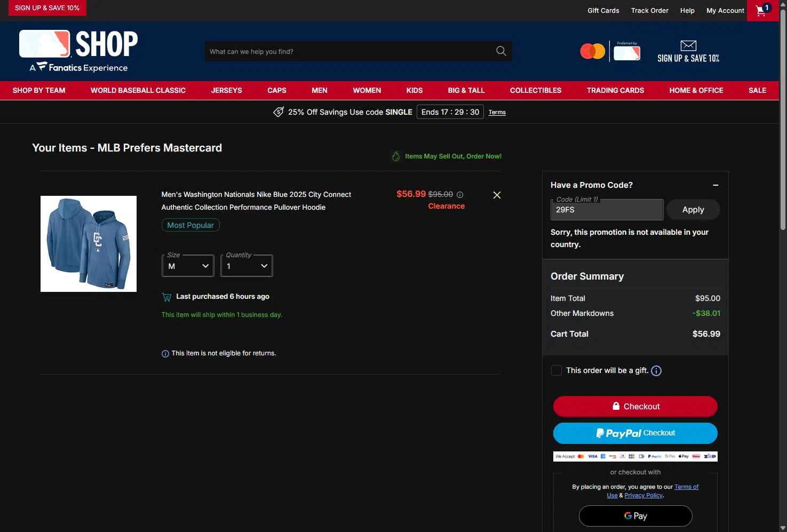Remove hoodie with the X icon
The image size is (787, 532).
click(497, 195)
